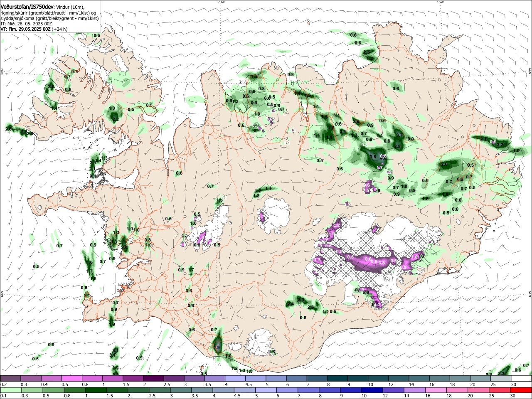532x399 pixels.
Task: Click the '15W' longitude label at top
Action: pos(440,2)
